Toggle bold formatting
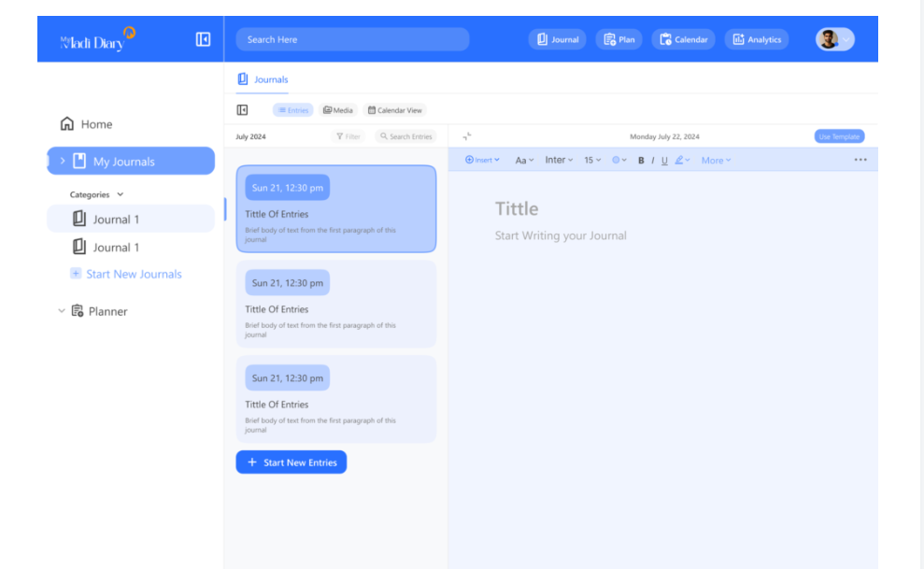 (x=641, y=160)
